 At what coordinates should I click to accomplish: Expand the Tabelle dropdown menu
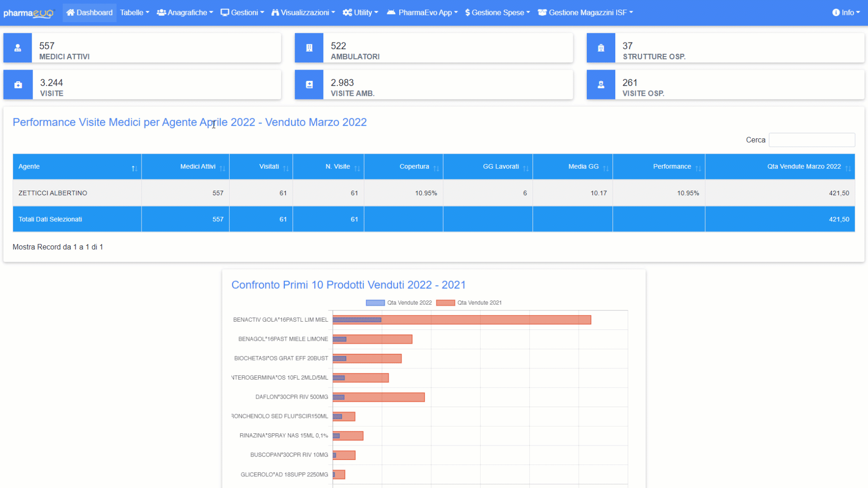tap(134, 13)
